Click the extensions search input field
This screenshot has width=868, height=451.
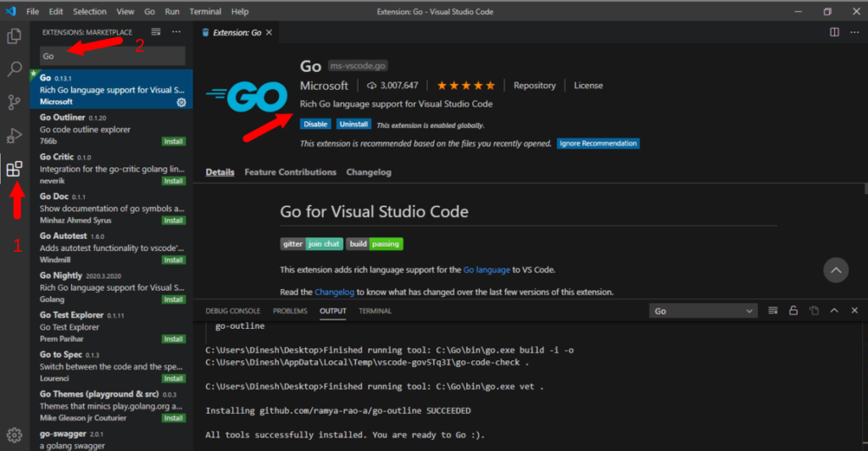113,56
